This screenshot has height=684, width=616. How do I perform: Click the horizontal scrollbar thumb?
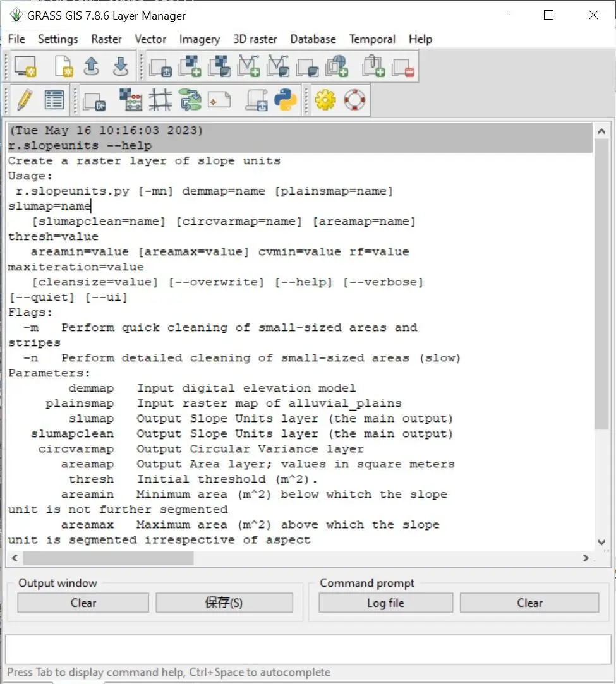click(x=108, y=558)
